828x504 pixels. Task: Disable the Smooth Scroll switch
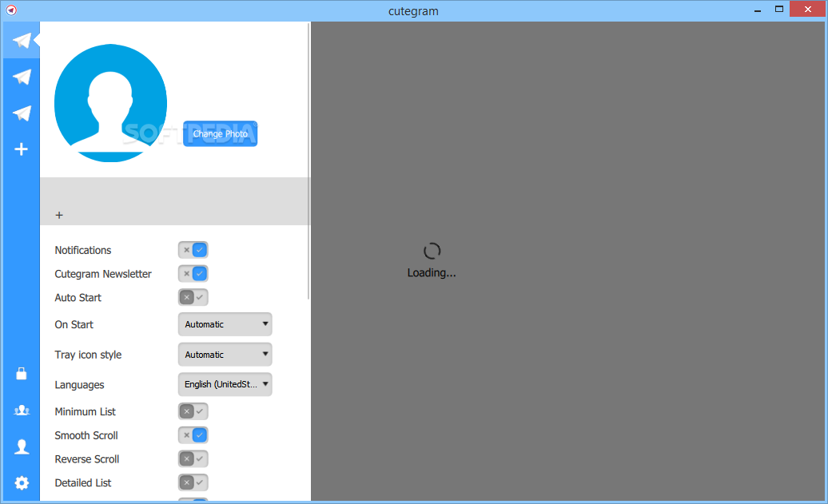(x=193, y=435)
